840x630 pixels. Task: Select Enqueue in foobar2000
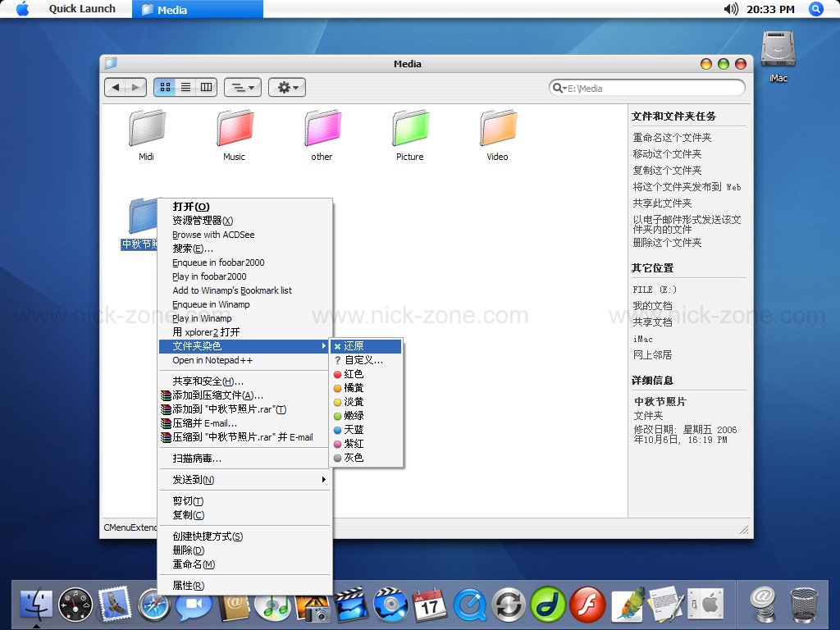click(244, 262)
